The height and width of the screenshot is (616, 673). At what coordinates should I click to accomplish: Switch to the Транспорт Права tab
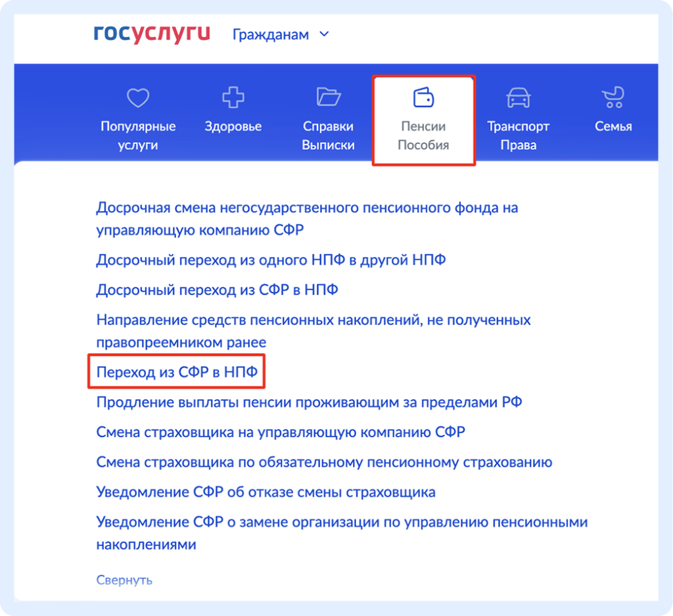[519, 119]
